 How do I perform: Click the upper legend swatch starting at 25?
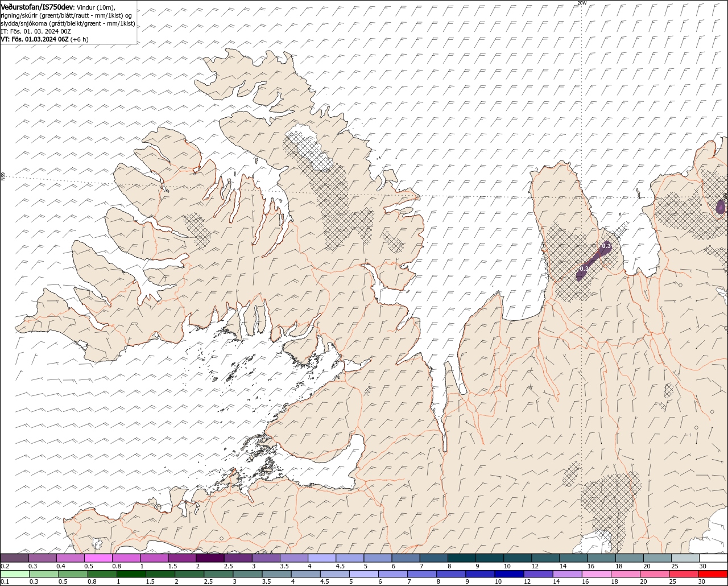pyautogui.click(x=686, y=558)
